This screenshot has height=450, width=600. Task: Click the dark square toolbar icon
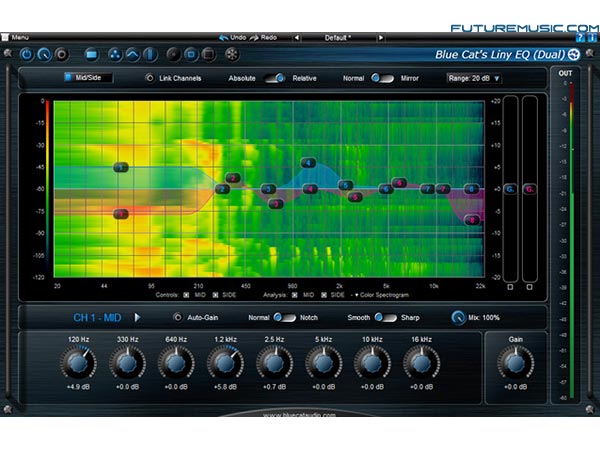[209, 55]
